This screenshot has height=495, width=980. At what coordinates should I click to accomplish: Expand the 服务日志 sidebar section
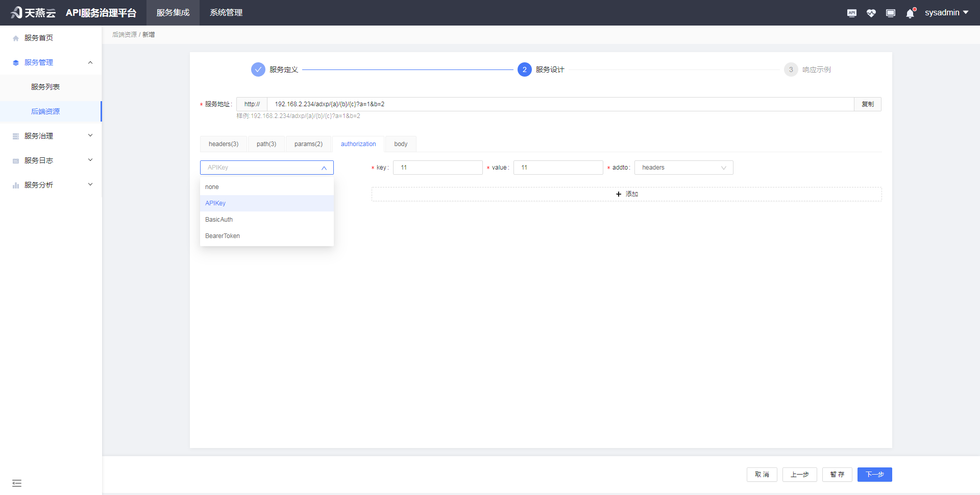coord(90,160)
